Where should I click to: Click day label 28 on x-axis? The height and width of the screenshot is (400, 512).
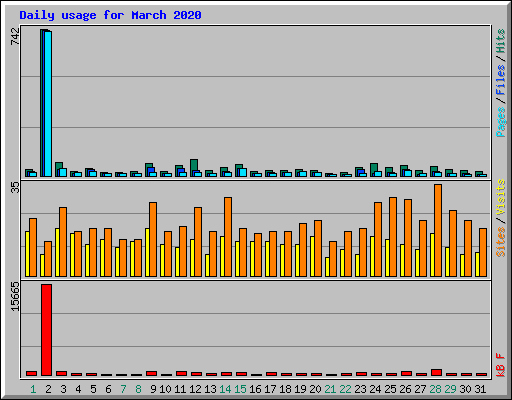(x=435, y=389)
